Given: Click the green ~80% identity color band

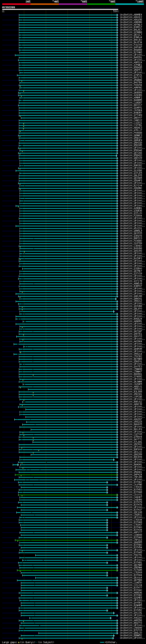Looking at the screenshot, I should (x=101, y=4).
